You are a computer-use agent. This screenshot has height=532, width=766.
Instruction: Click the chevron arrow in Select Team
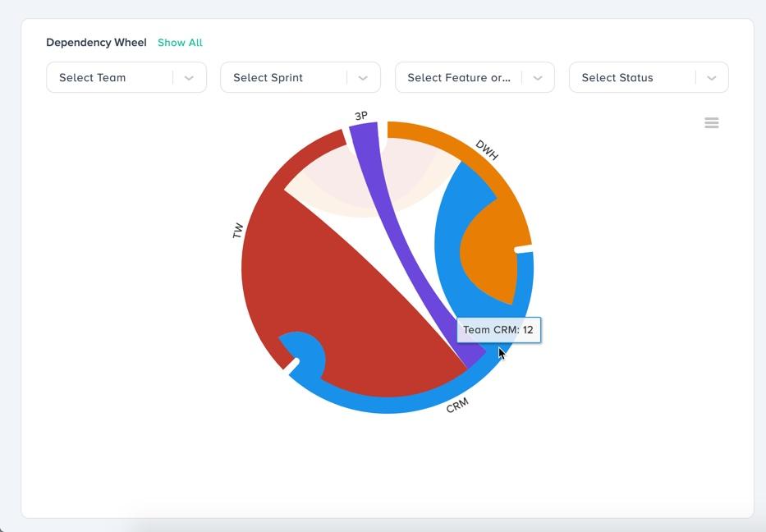189,78
